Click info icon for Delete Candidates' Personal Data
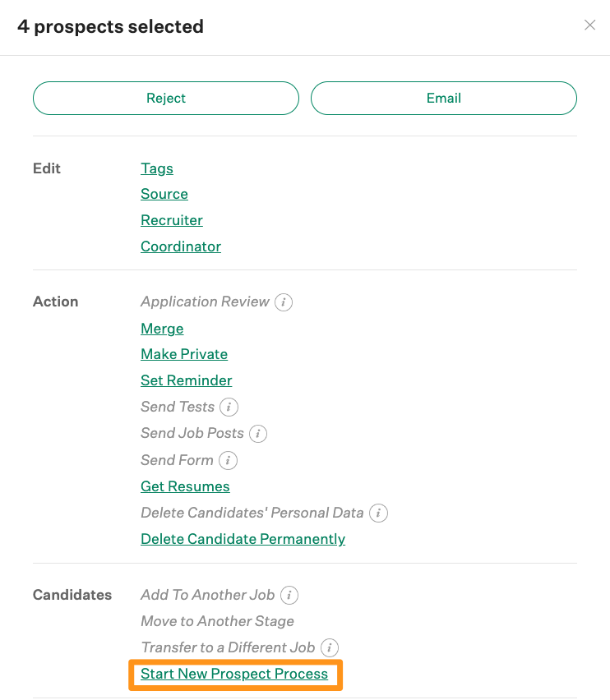The height and width of the screenshot is (700, 610). pyautogui.click(x=378, y=513)
